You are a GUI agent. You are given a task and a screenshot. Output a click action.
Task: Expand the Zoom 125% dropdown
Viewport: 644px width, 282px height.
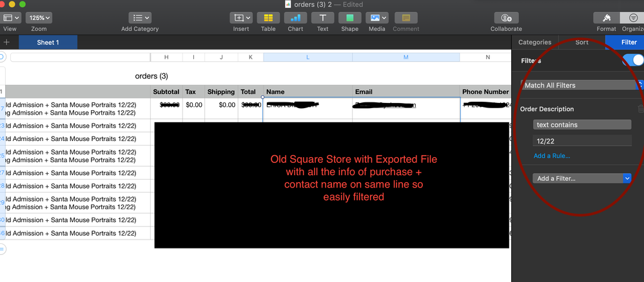pos(39,18)
